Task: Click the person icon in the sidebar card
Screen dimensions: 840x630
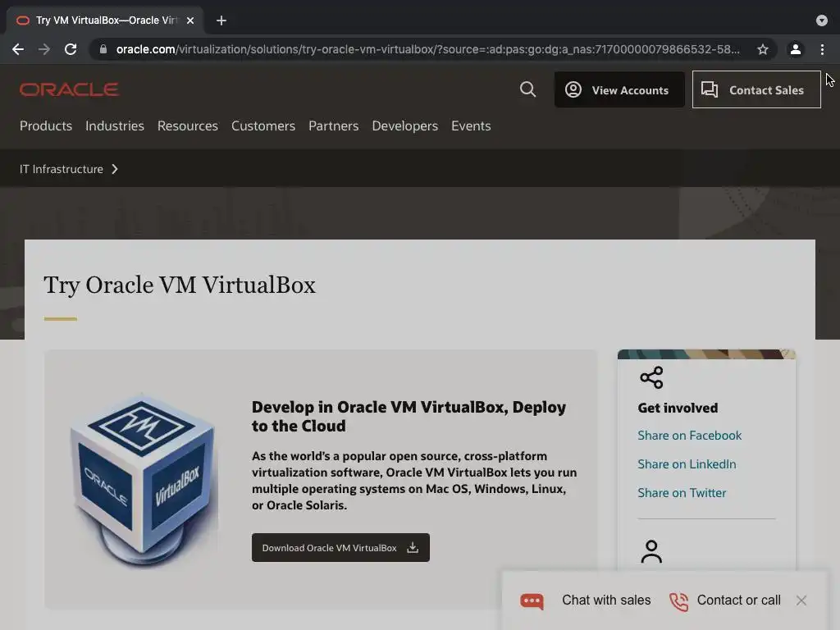Action: pyautogui.click(x=651, y=552)
